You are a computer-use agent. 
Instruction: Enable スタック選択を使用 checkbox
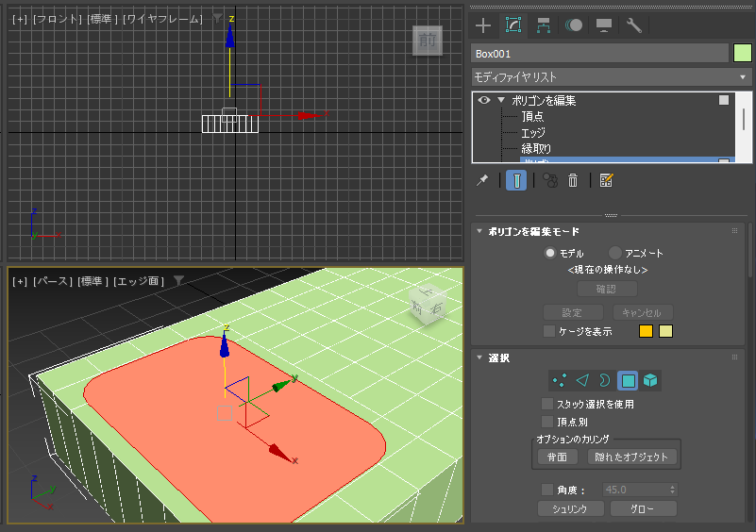pyautogui.click(x=547, y=404)
